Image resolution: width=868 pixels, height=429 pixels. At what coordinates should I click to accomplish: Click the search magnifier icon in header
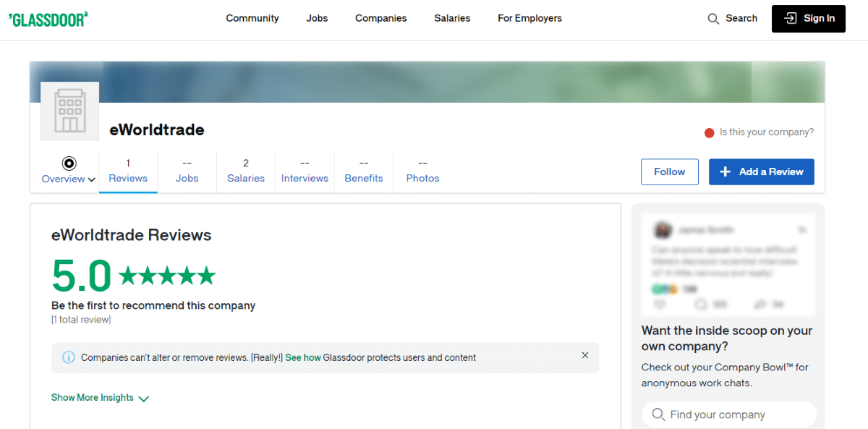(713, 19)
